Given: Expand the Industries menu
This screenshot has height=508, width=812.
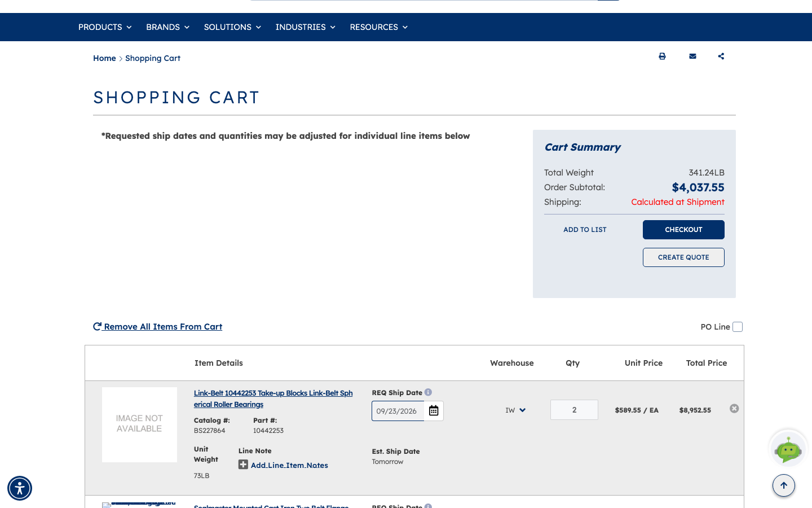Looking at the screenshot, I should tap(305, 27).
